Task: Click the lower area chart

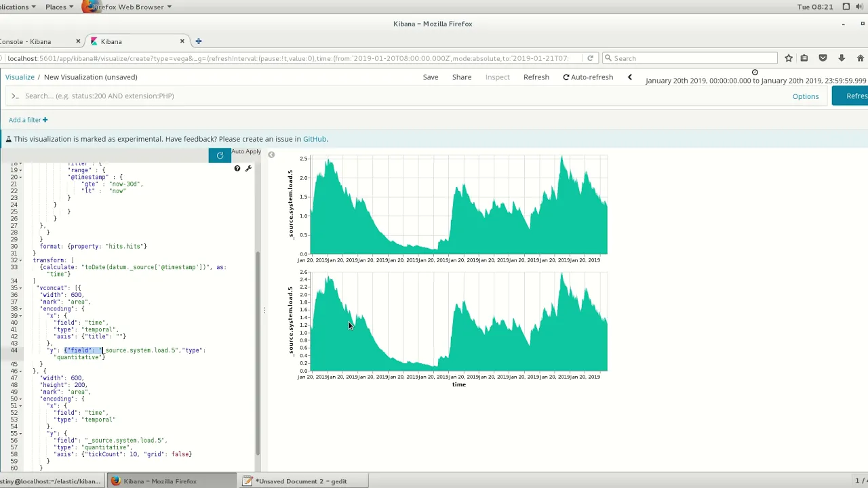Action: (x=458, y=322)
